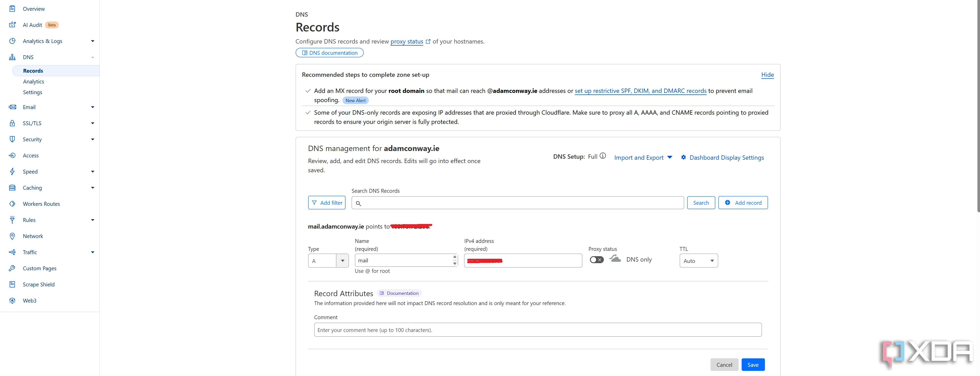Click the proxy status external link icon
Viewport: 980px width, 376px height.
pos(428,41)
